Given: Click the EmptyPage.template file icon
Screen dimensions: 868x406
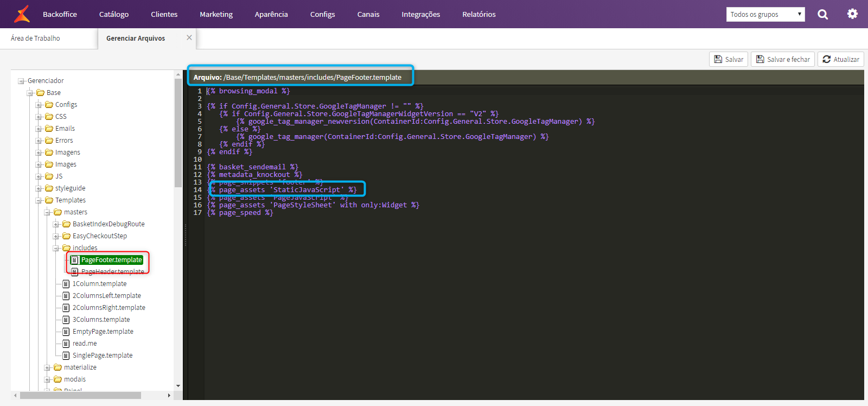Looking at the screenshot, I should [66, 332].
